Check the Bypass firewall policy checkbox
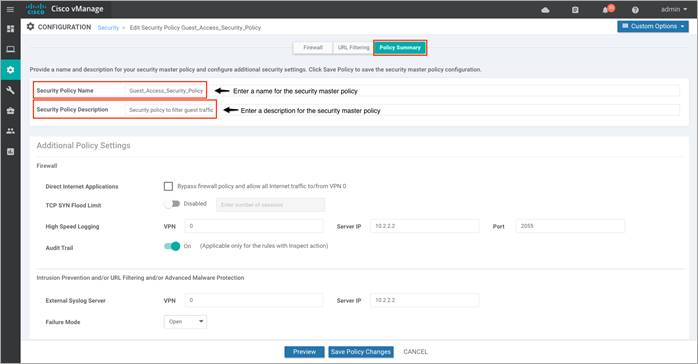The width and height of the screenshot is (698, 364). coord(168,186)
